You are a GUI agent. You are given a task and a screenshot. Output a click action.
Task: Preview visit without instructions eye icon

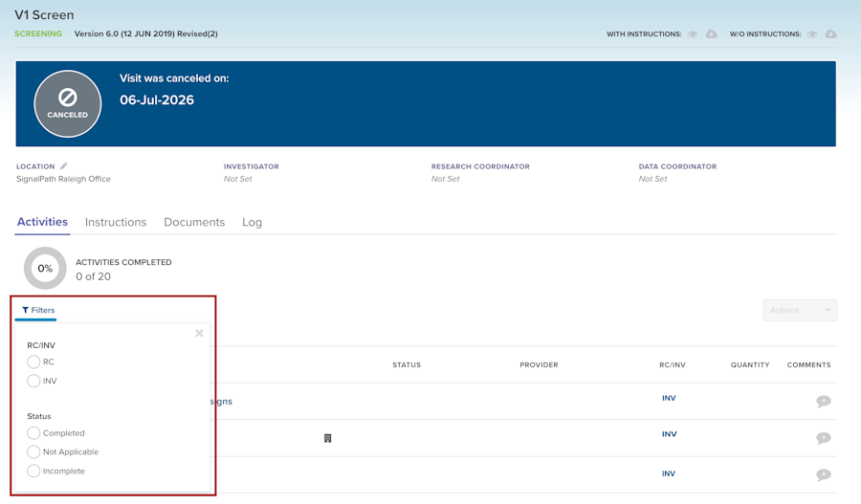[x=812, y=34]
